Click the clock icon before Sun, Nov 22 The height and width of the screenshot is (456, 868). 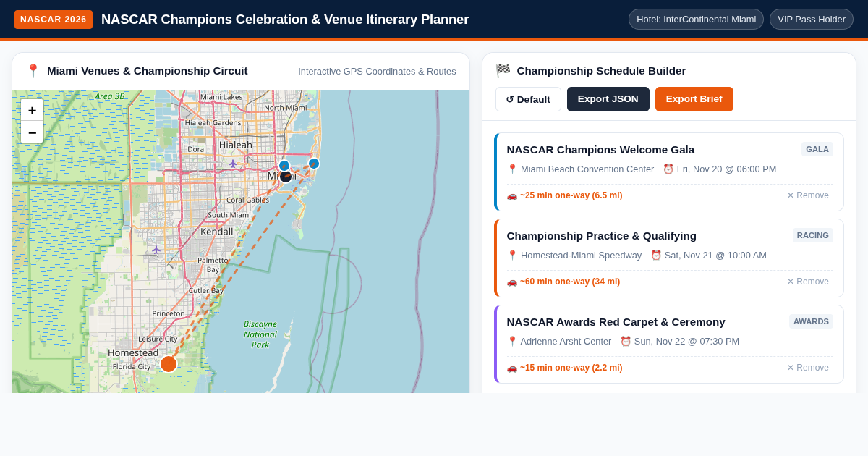(x=626, y=341)
